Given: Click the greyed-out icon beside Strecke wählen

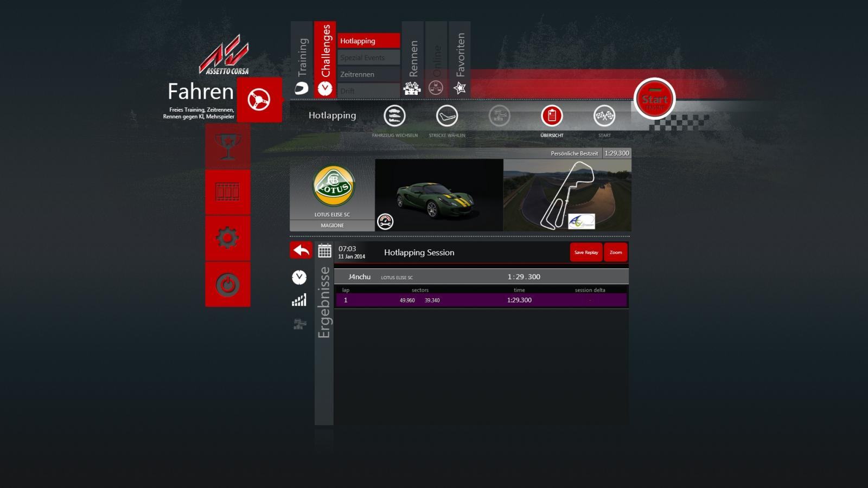Looking at the screenshot, I should click(x=499, y=115).
